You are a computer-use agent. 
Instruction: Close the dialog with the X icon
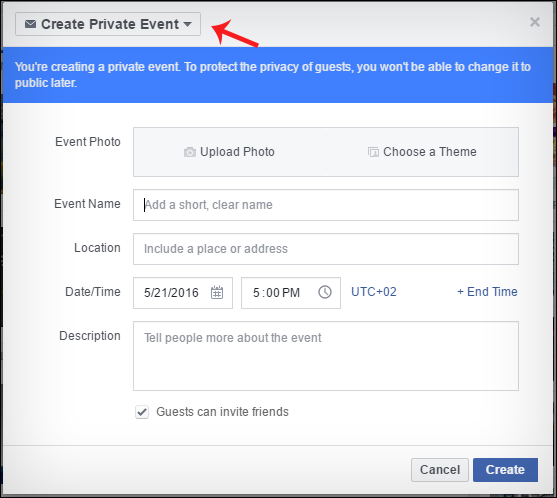pyautogui.click(x=535, y=22)
